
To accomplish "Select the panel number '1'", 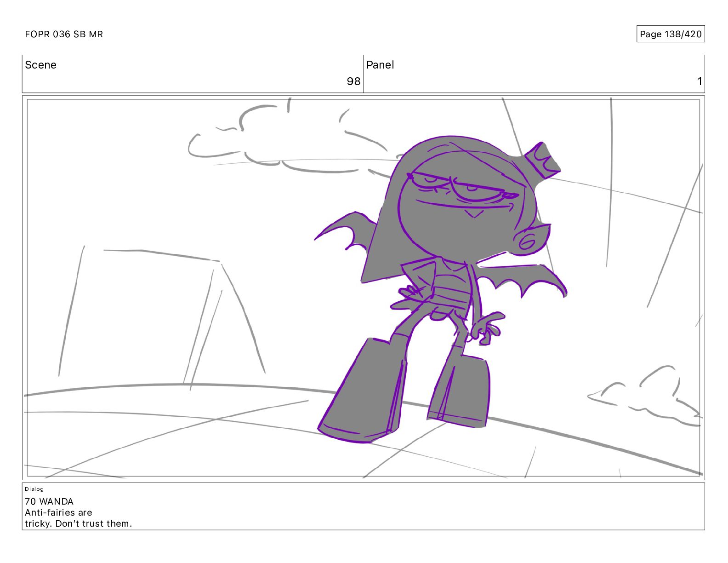I will pyautogui.click(x=700, y=81).
